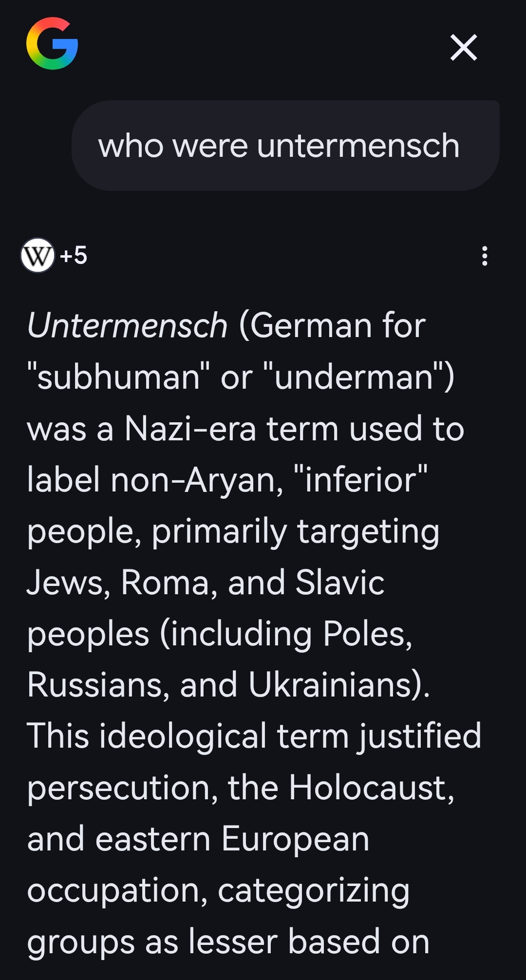Open the Wikipedia source icon
The width and height of the screenshot is (526, 980).
pos(38,255)
